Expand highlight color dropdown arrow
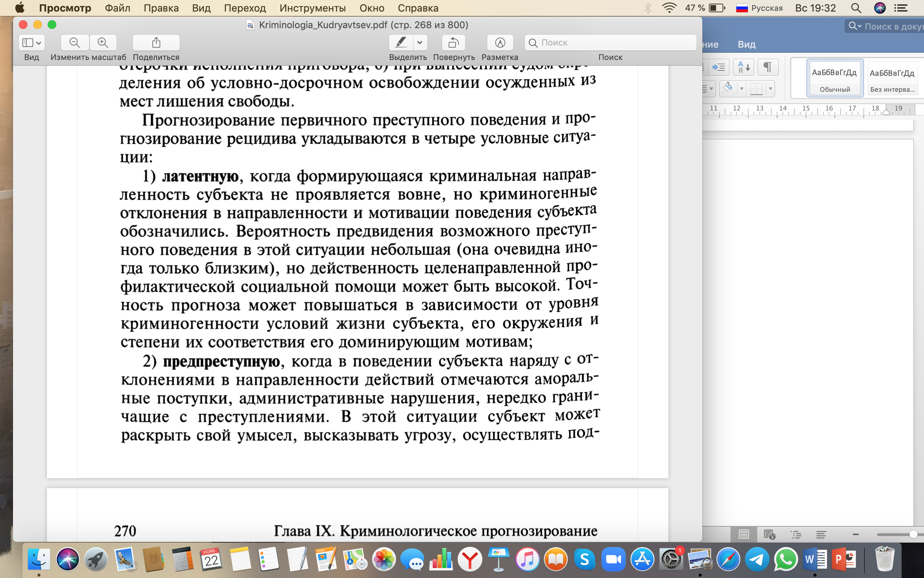This screenshot has height=578, width=924. 420,42
